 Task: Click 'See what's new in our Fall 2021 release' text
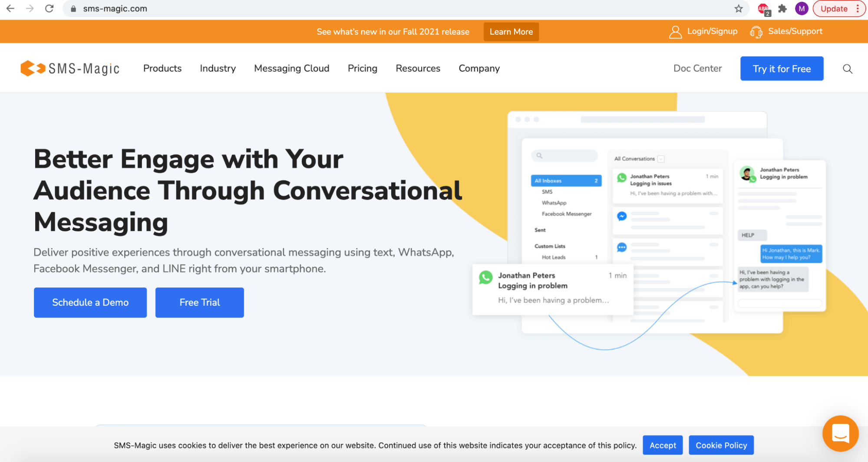click(x=393, y=32)
